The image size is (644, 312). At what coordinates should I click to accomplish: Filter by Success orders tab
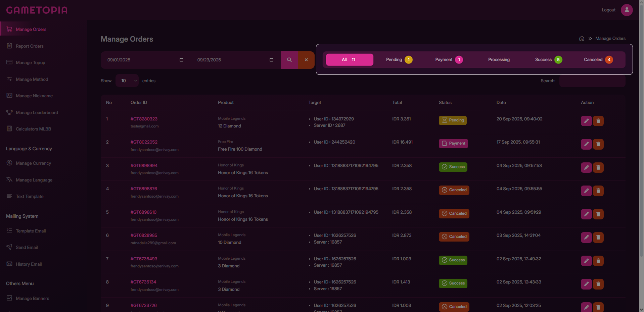tap(548, 60)
